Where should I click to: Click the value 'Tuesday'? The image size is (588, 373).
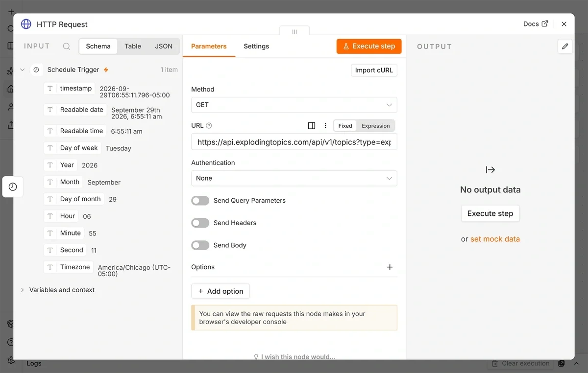click(119, 148)
